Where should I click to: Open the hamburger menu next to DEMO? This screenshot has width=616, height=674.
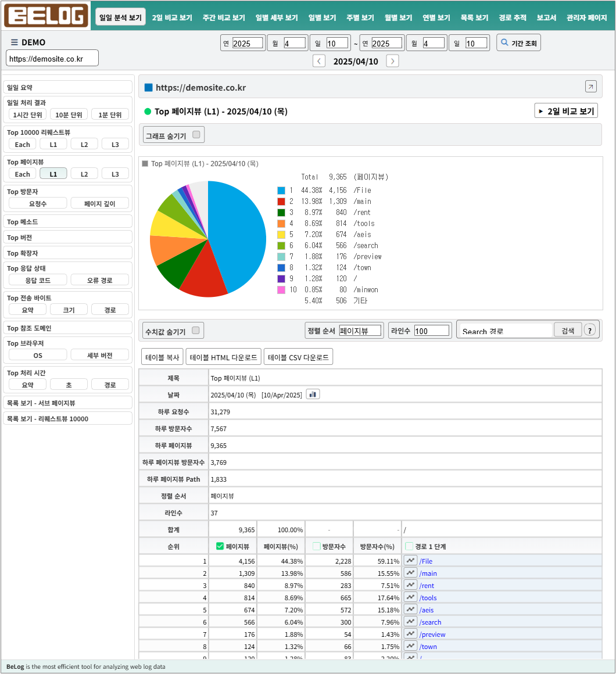[14, 42]
